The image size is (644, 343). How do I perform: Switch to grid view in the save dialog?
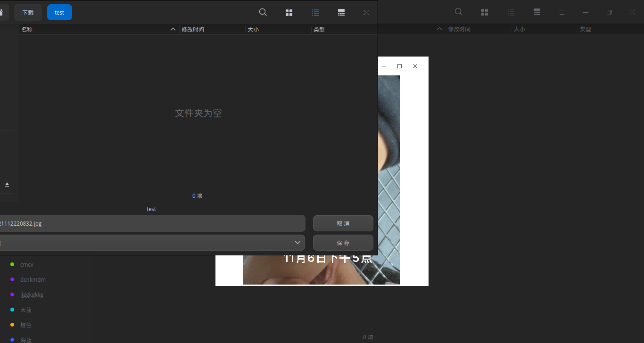[x=289, y=12]
